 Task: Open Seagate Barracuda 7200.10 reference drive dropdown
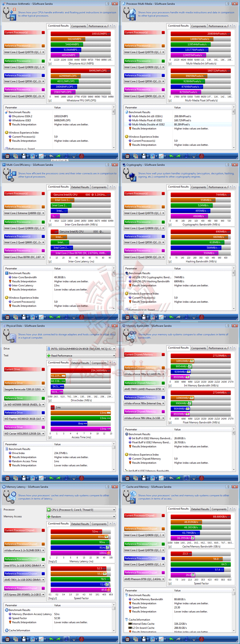point(24,389)
